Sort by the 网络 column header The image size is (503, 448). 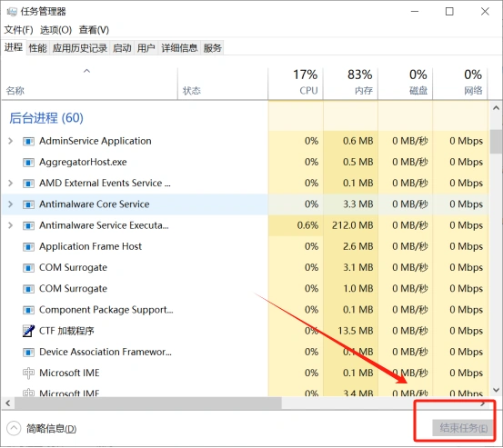pyautogui.click(x=460, y=84)
